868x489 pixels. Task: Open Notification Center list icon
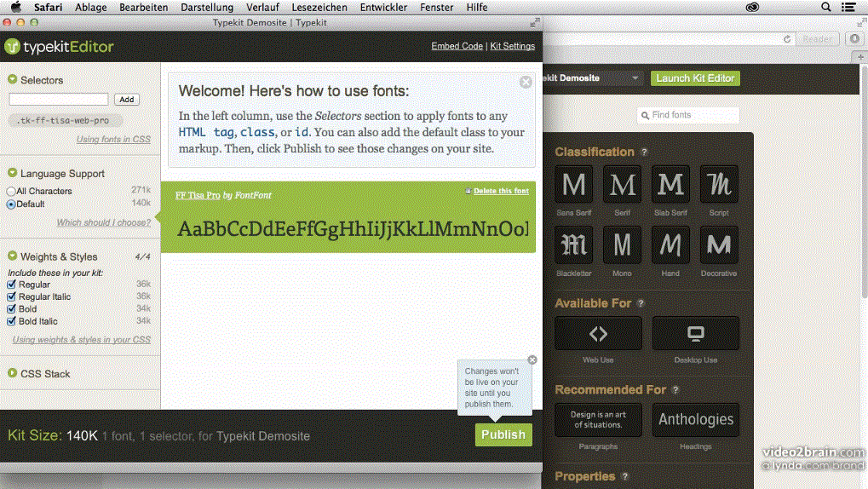pyautogui.click(x=848, y=7)
